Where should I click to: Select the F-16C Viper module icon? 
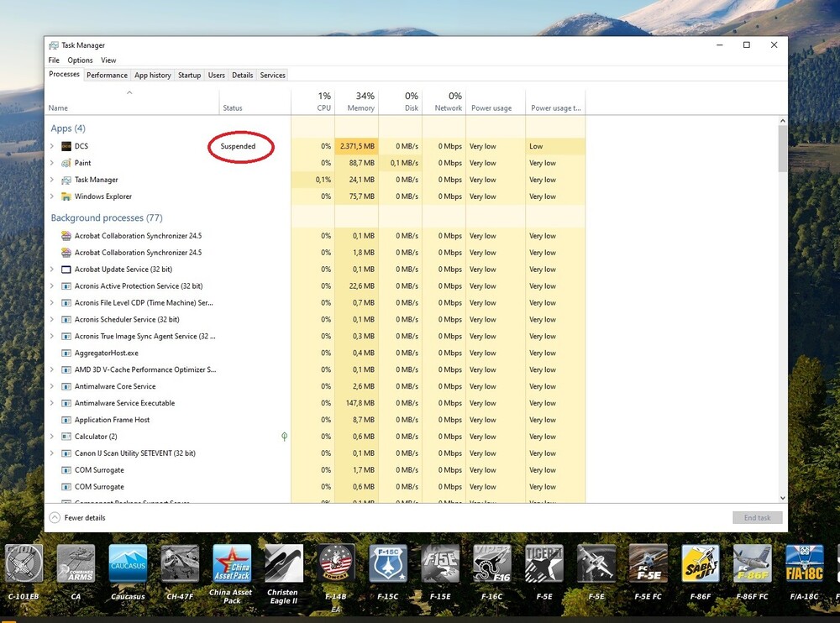tap(491, 563)
